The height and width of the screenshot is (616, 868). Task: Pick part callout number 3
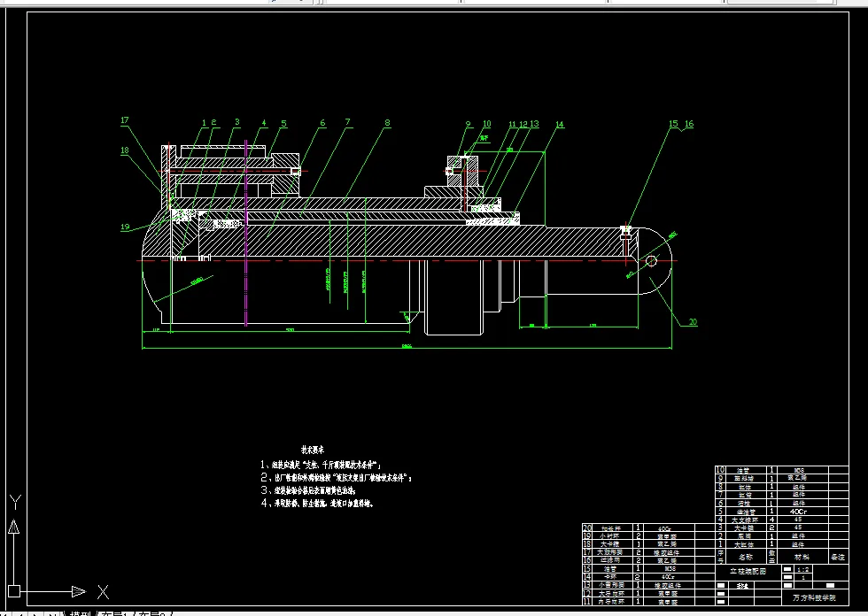pos(237,122)
